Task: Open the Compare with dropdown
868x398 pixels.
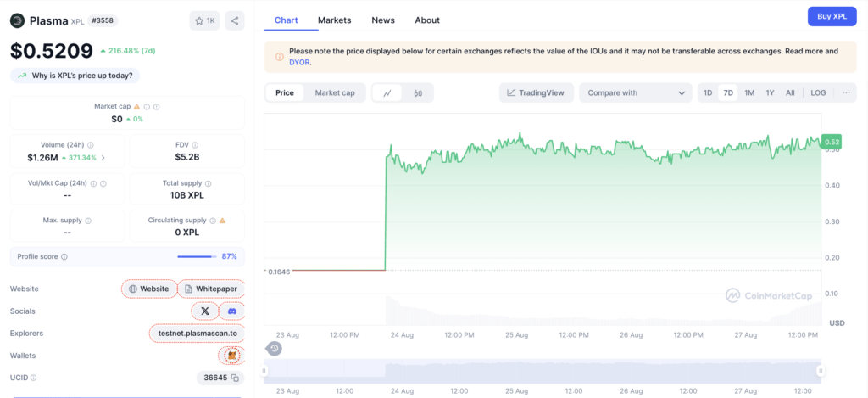Action: 636,93
